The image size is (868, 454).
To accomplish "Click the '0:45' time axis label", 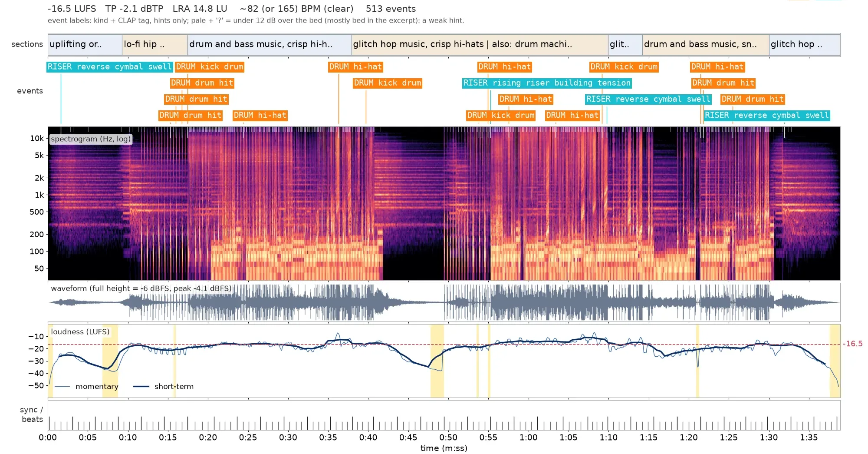I will pyautogui.click(x=408, y=437).
